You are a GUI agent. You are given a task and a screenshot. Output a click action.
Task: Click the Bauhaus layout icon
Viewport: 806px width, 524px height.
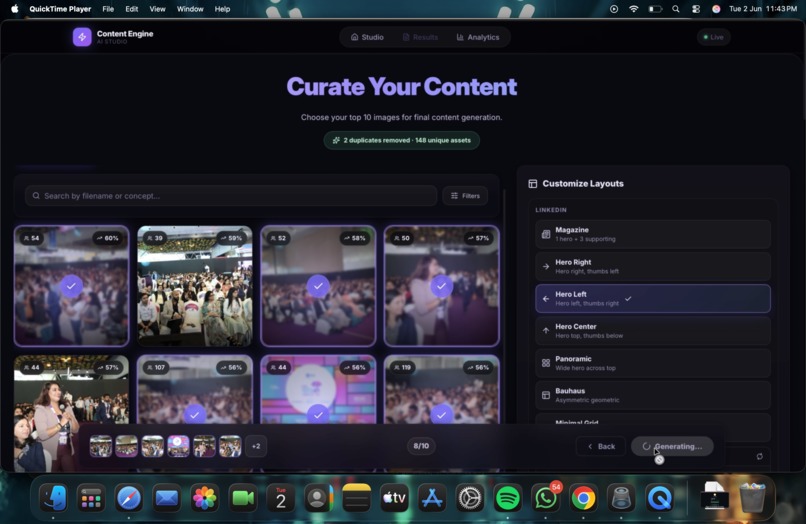coord(546,395)
